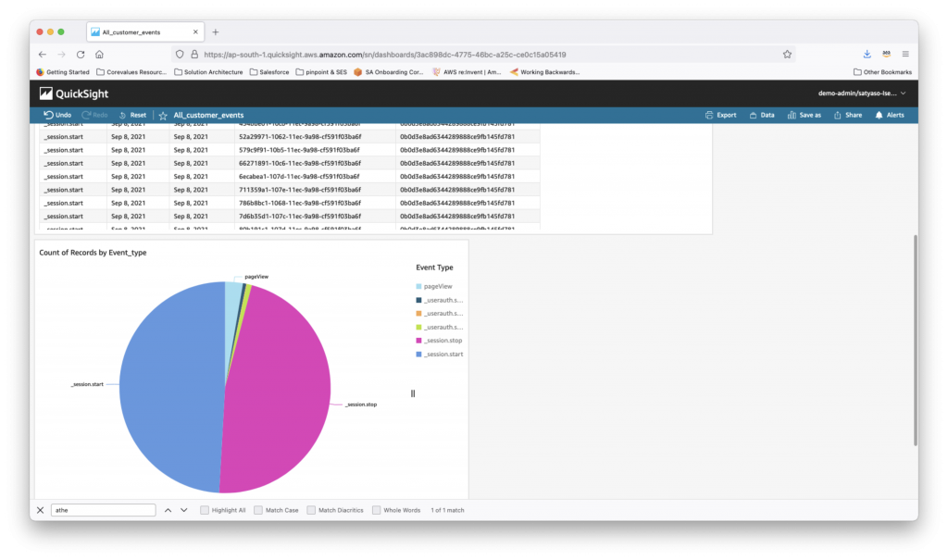Share the dashboard
The height and width of the screenshot is (560, 948).
click(848, 115)
